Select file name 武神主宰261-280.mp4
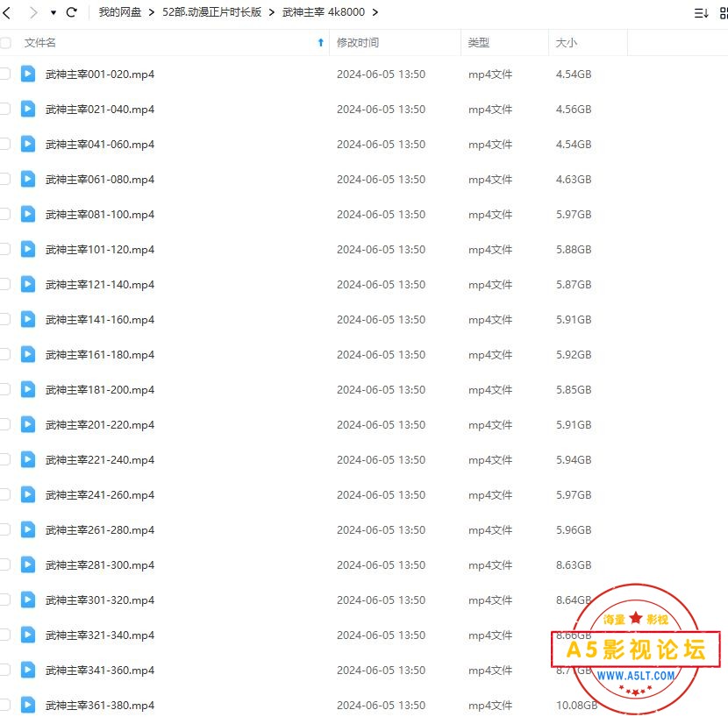 click(x=100, y=530)
